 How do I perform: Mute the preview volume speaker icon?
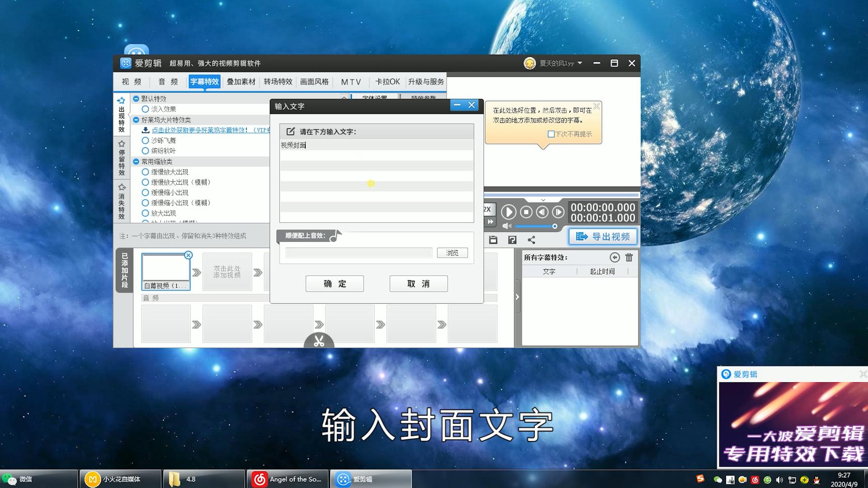click(x=507, y=226)
